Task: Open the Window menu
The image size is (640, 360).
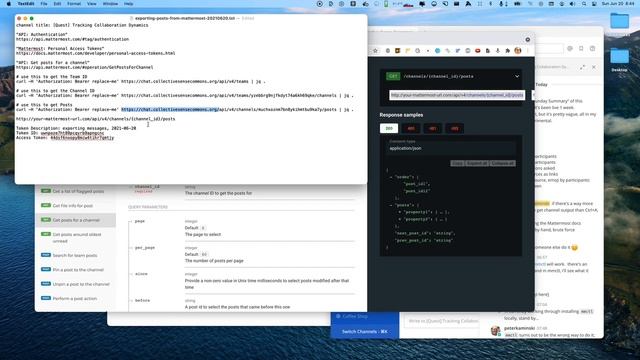Action: [110, 4]
